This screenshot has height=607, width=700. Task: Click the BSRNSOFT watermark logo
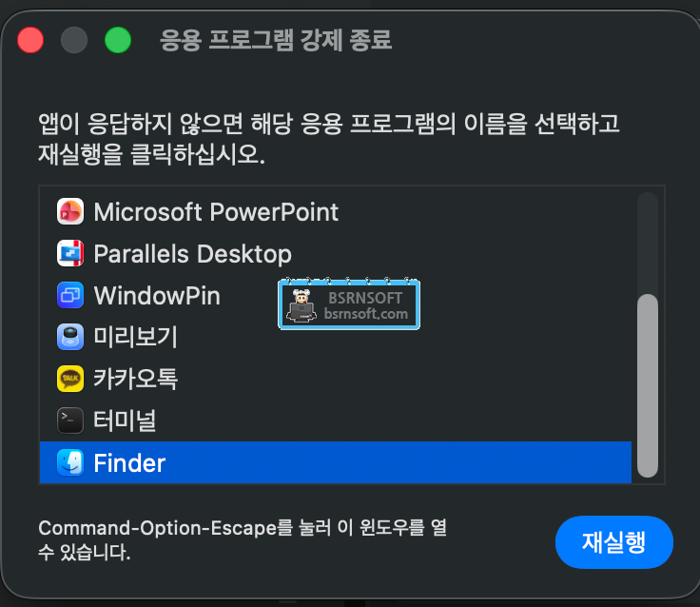(x=349, y=304)
